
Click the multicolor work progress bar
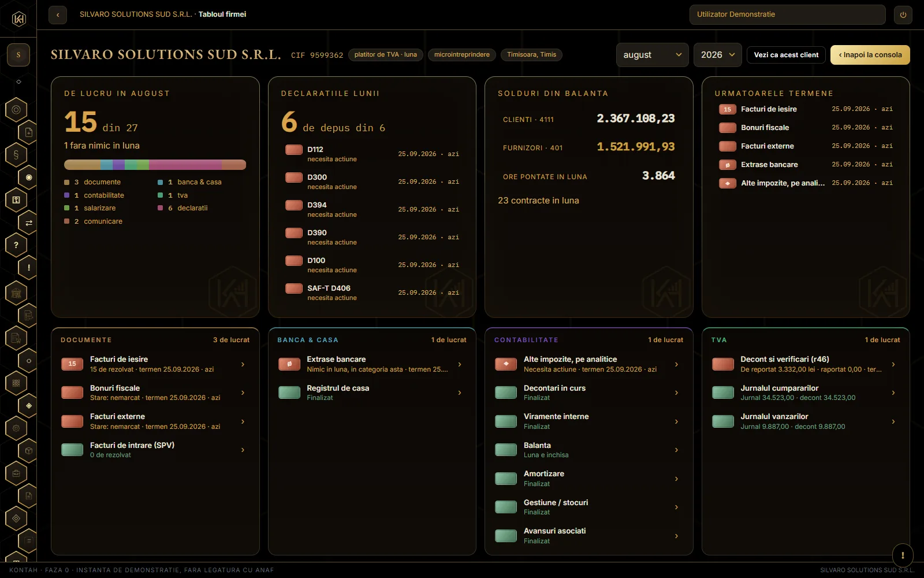[155, 165]
